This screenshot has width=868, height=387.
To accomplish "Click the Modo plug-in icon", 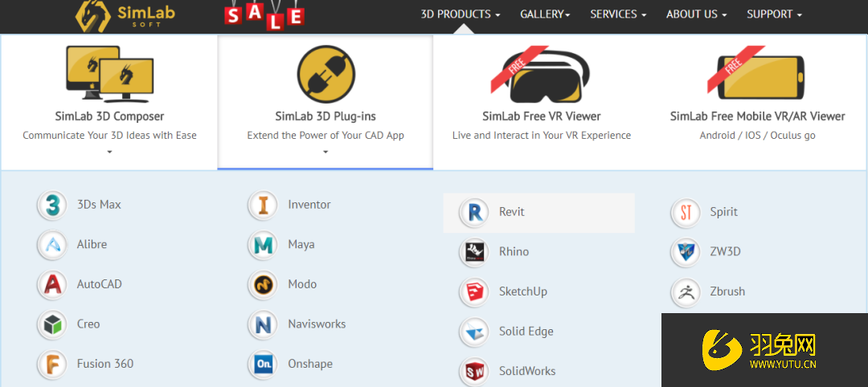I will [x=264, y=284].
